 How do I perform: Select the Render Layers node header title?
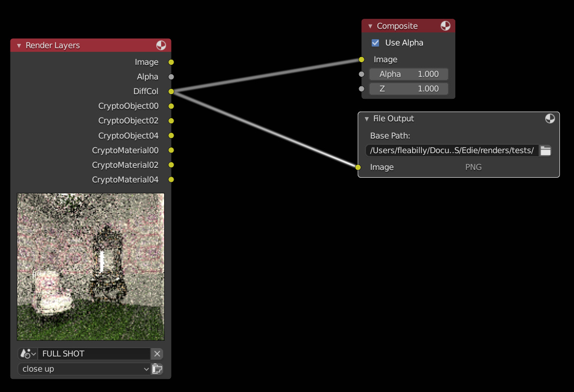click(53, 45)
